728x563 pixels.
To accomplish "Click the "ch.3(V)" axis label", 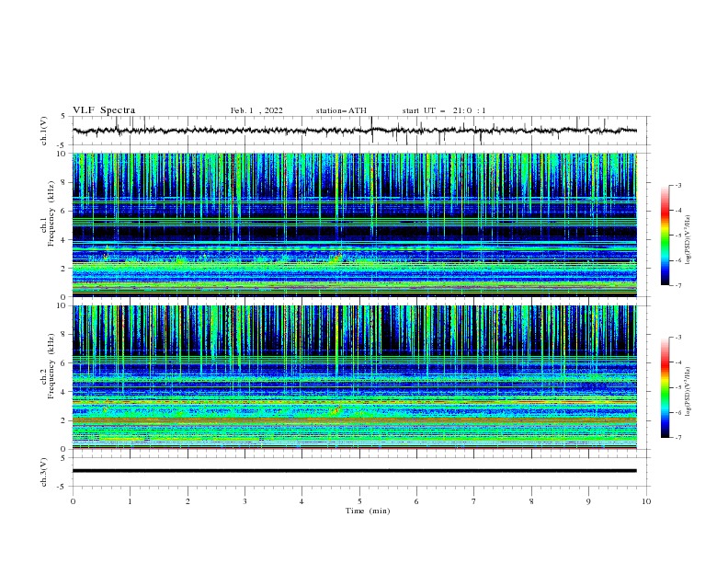I will (x=44, y=472).
